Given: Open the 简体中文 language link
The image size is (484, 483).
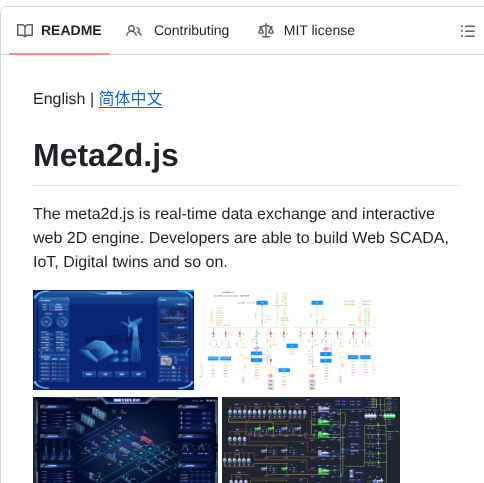Looking at the screenshot, I should pyautogui.click(x=130, y=99).
